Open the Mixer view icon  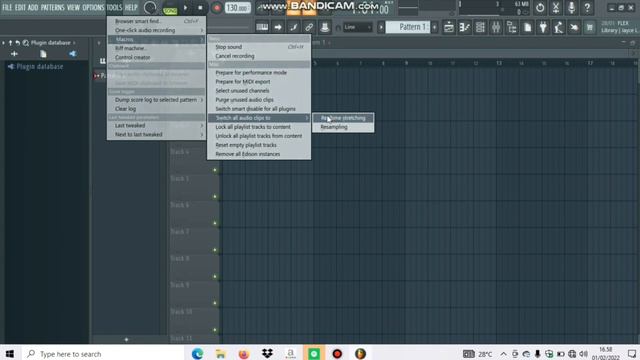496,27
